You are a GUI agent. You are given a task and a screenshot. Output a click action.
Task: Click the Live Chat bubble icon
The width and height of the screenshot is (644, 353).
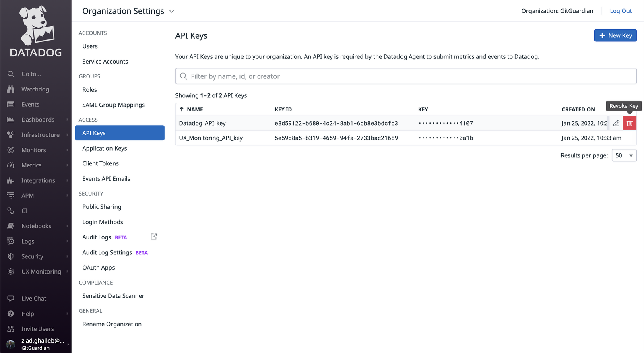[x=11, y=299]
